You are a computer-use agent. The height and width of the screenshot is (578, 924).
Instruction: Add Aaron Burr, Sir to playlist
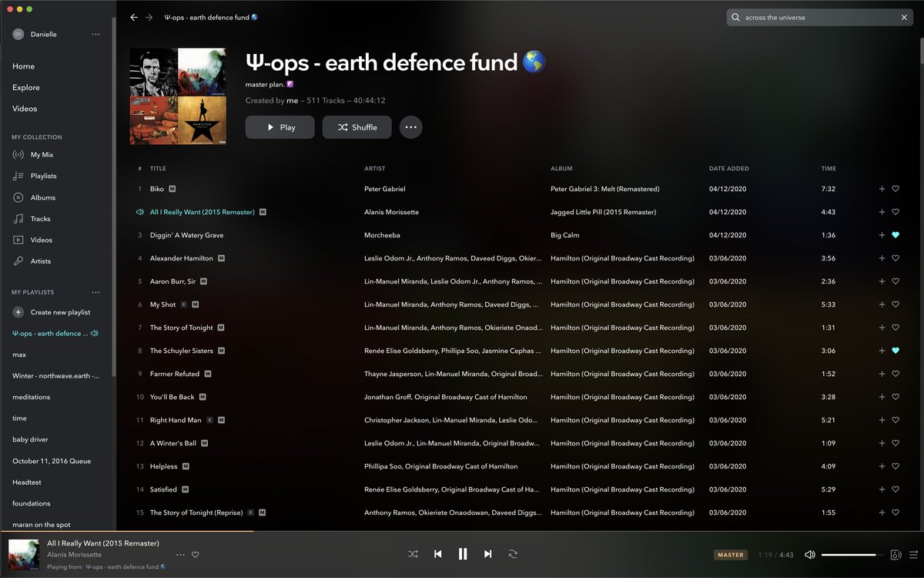882,281
